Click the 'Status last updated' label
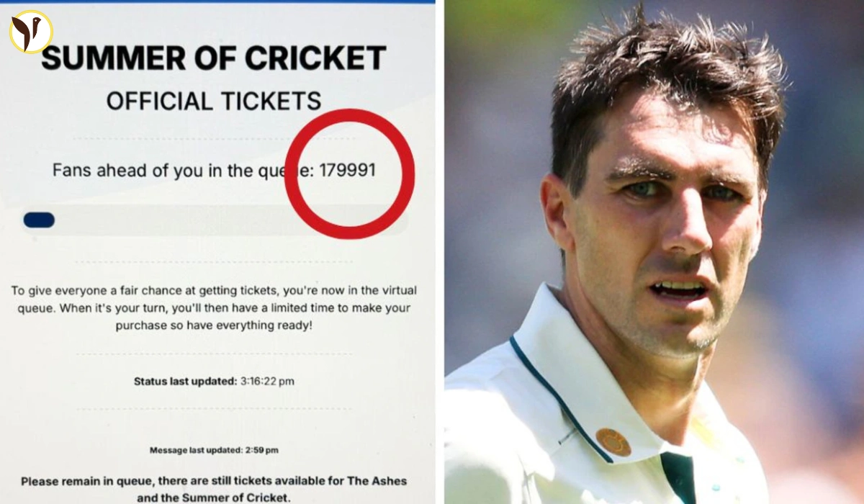 pyautogui.click(x=185, y=382)
